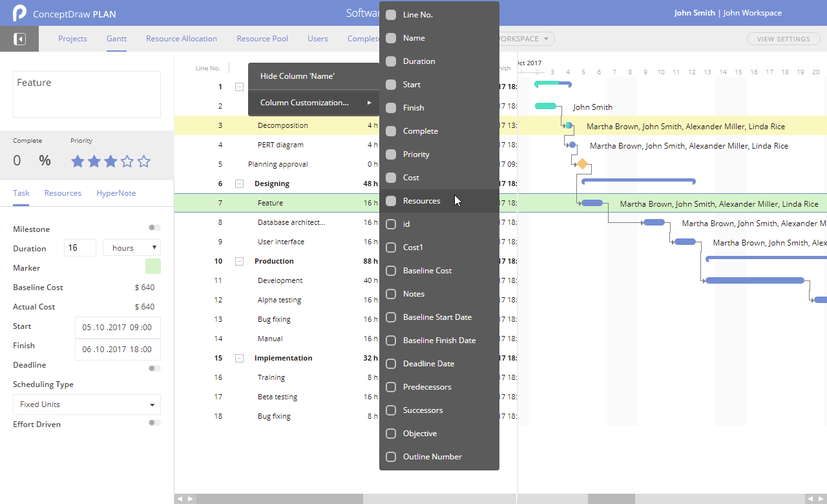Screen dimensions: 827x504
Task: Click the Line No. column header
Action: 208,68
